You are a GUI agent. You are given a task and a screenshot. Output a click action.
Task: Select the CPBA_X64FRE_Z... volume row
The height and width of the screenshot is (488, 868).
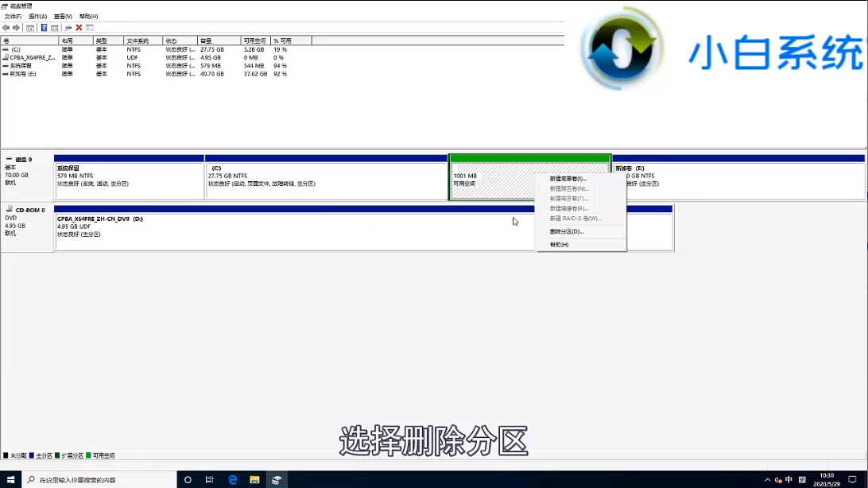[155, 57]
